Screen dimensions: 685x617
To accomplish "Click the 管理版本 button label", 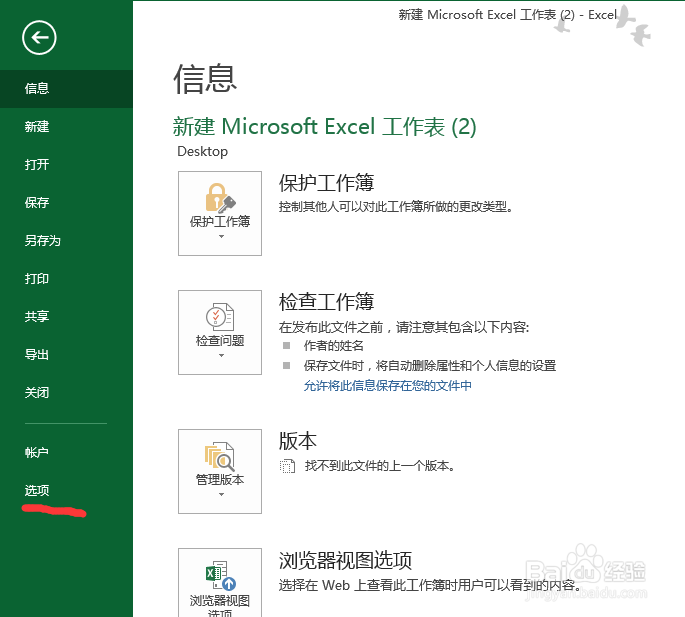I will [220, 480].
